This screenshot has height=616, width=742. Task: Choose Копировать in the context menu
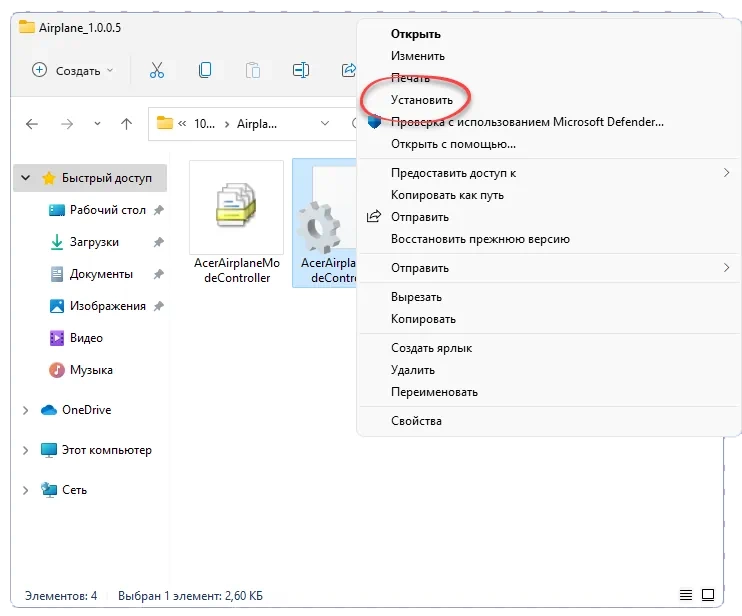pos(423,319)
